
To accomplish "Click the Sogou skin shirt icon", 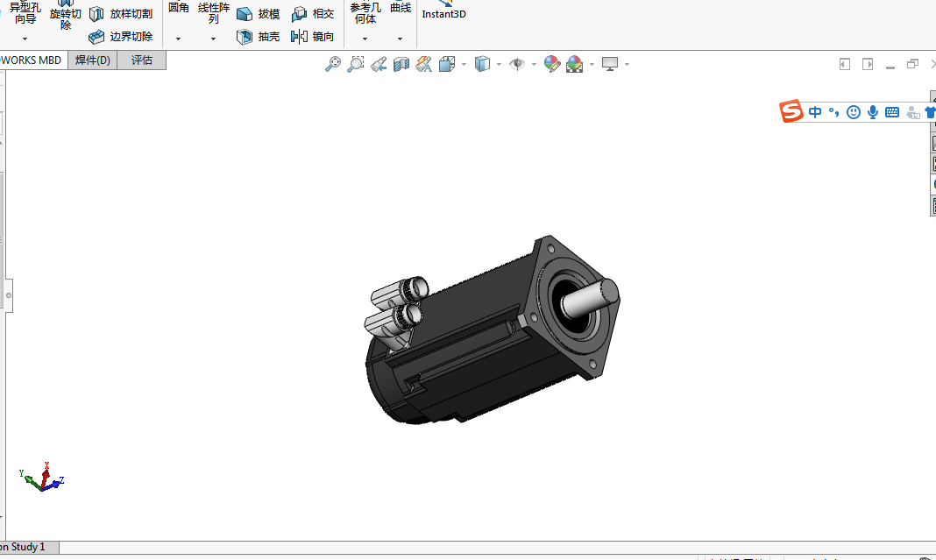I will point(930,111).
